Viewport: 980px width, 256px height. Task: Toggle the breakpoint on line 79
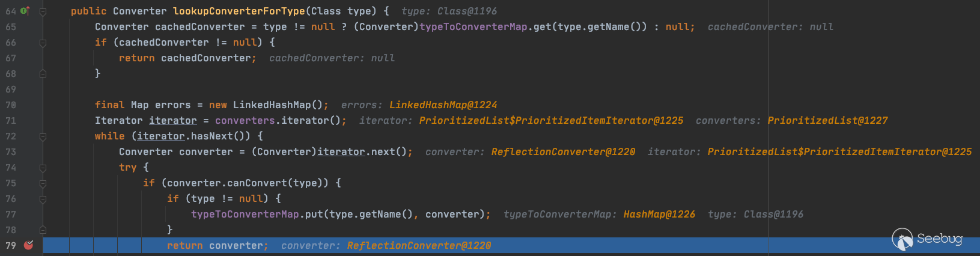[28, 245]
